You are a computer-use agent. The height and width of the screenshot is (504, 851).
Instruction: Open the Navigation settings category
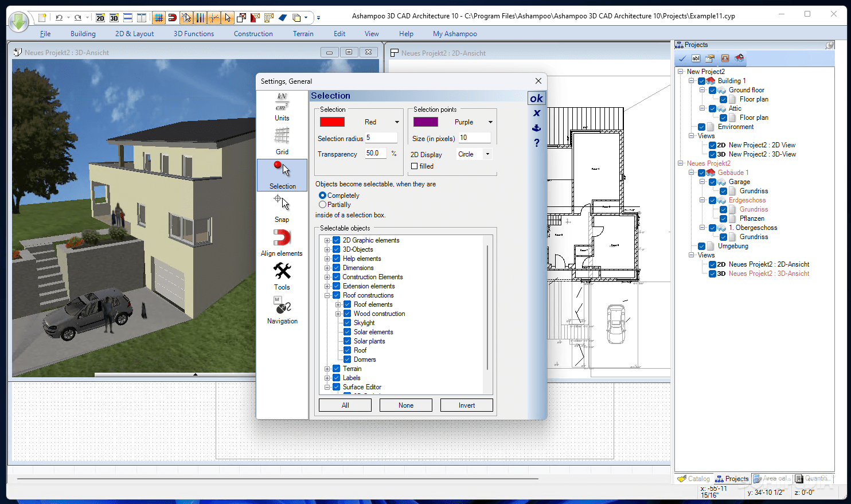click(282, 310)
